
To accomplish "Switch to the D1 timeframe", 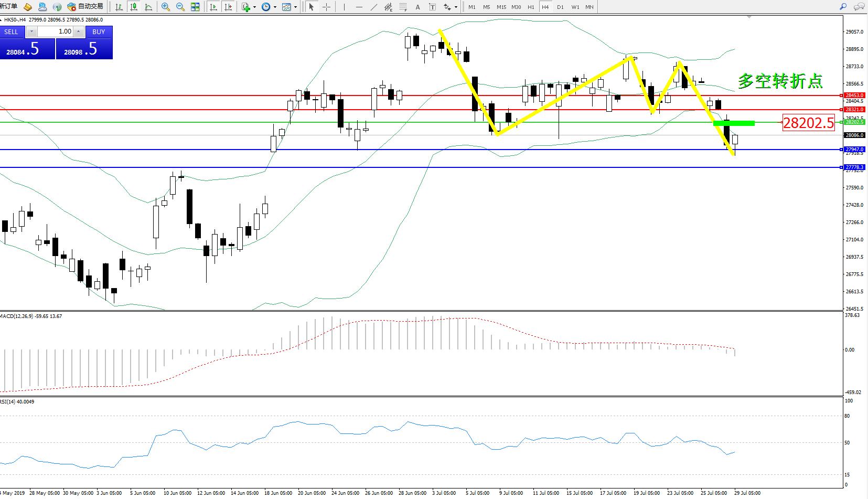I will pyautogui.click(x=560, y=7).
